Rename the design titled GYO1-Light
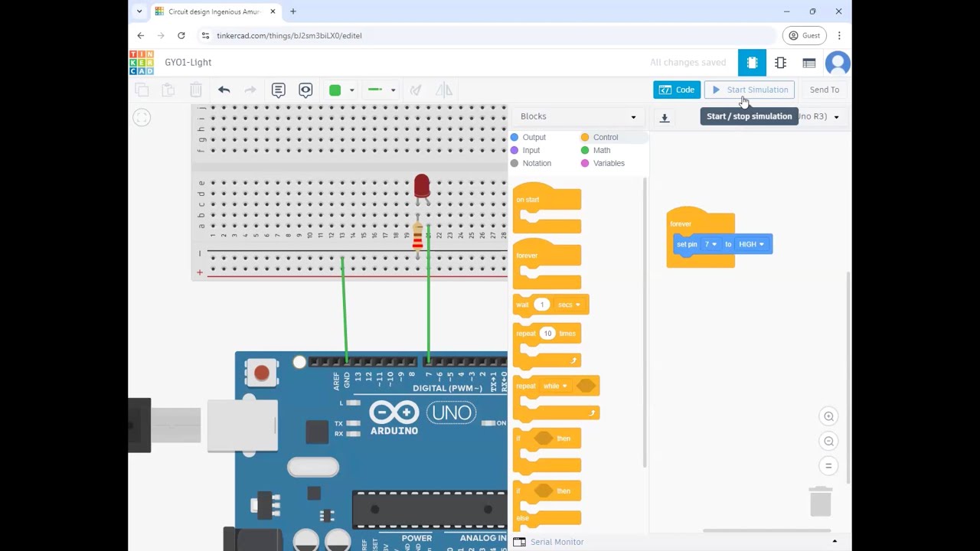Image resolution: width=980 pixels, height=551 pixels. pos(188,63)
